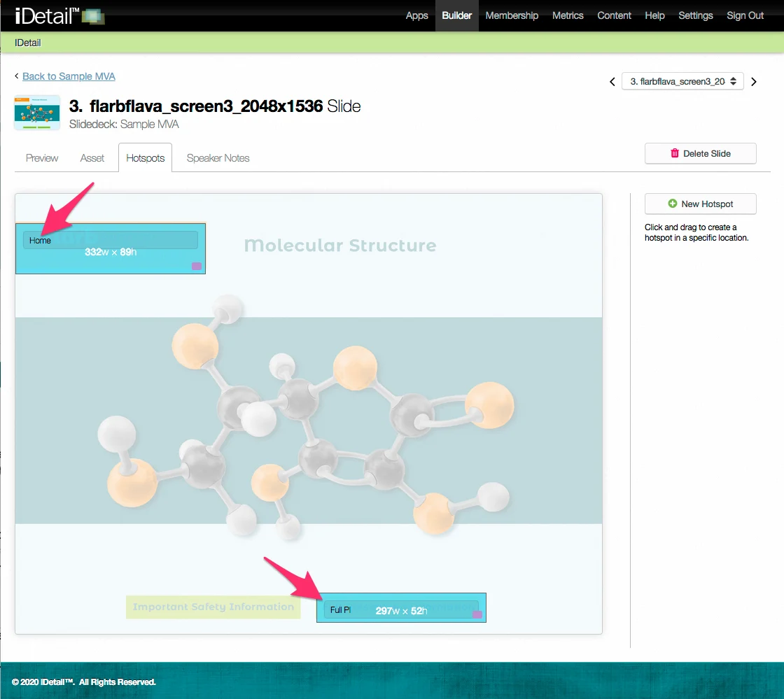Click the New Hotspot button
This screenshot has width=784, height=699.
coord(700,204)
